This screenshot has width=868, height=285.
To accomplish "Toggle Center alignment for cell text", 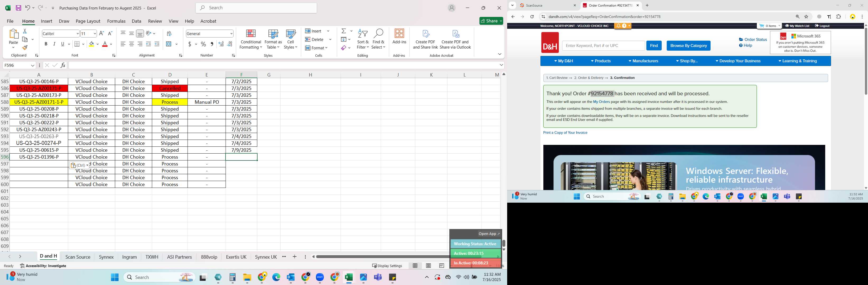I will tap(131, 44).
